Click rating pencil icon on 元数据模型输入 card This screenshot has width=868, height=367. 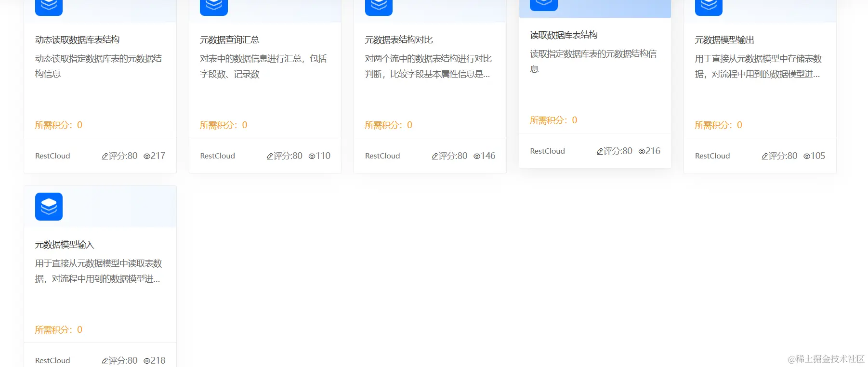point(105,361)
